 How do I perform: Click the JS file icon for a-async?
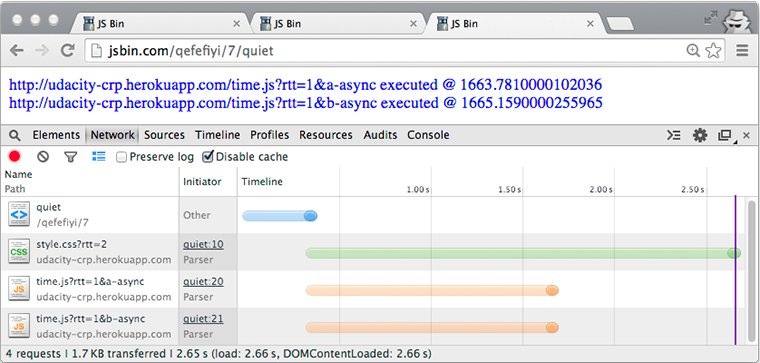click(19, 289)
